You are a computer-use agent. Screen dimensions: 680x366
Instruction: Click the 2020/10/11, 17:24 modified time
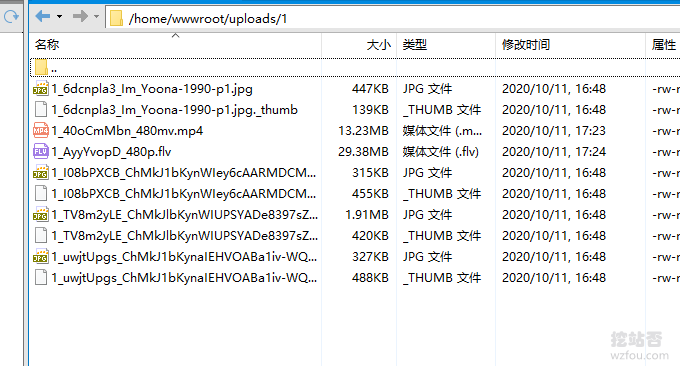tap(554, 152)
